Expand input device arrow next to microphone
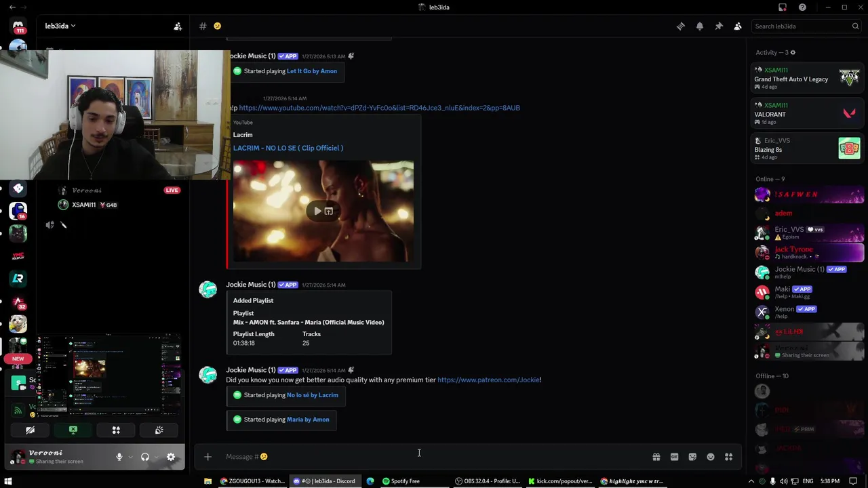The width and height of the screenshot is (868, 488). [x=130, y=457]
